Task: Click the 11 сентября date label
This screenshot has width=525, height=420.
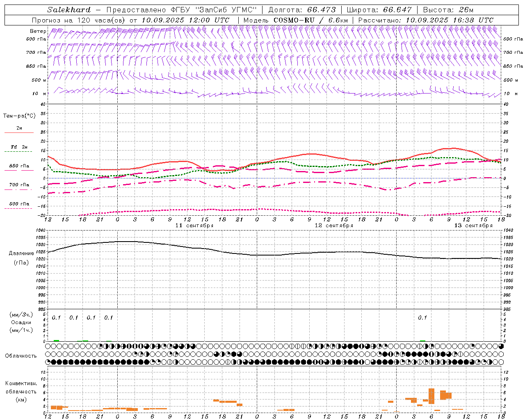Action: click(x=194, y=226)
